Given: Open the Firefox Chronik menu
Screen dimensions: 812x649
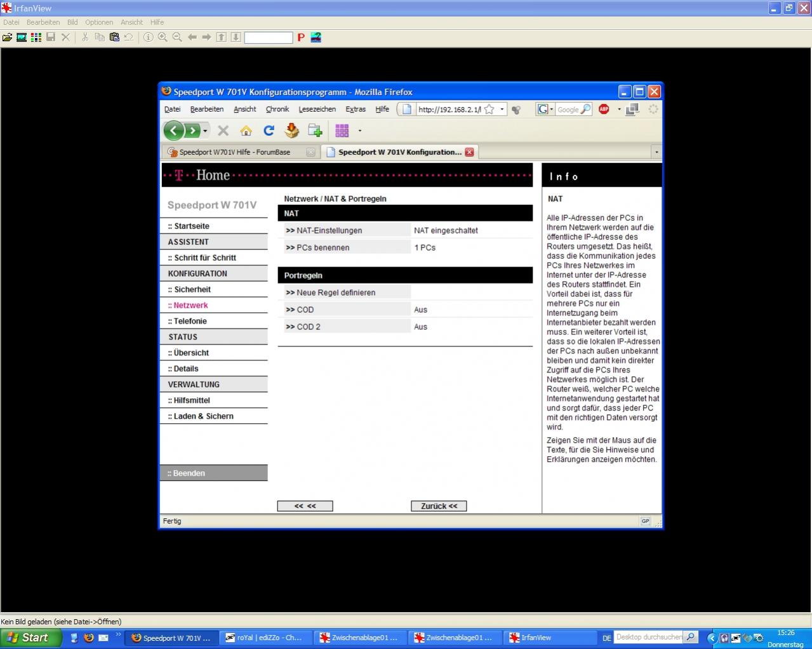Looking at the screenshot, I should (x=277, y=109).
